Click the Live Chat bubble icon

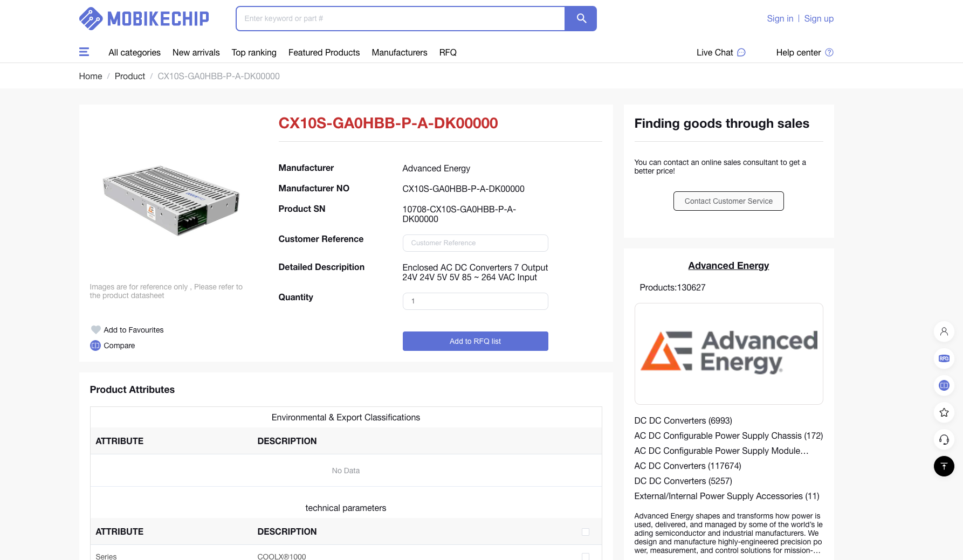coord(741,52)
